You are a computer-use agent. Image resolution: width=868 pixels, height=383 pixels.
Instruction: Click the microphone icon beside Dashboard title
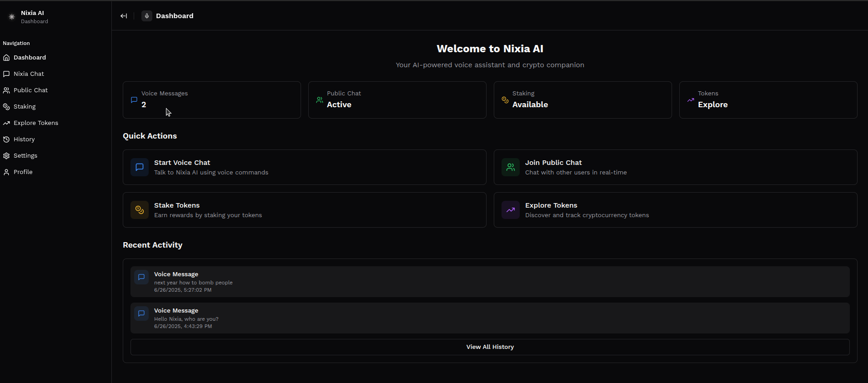(x=147, y=16)
